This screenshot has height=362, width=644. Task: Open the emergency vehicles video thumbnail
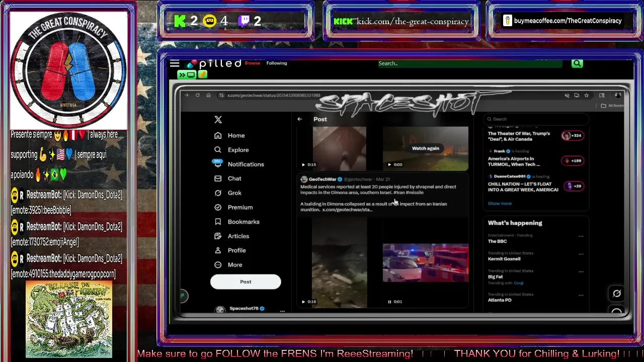click(x=426, y=263)
